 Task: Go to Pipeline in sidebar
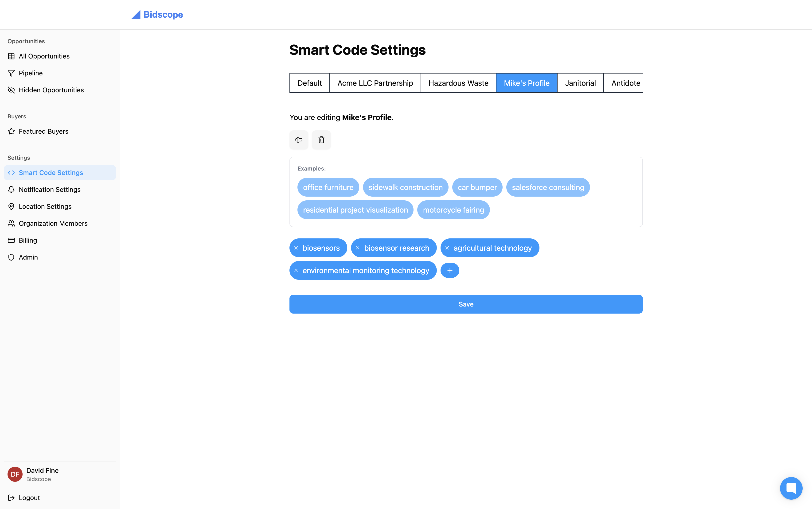31,73
